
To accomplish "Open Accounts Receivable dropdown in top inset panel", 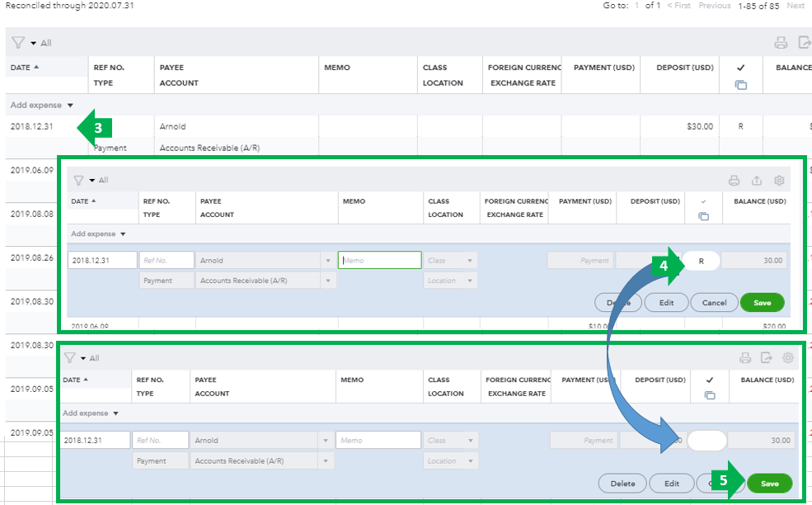I will coord(328,281).
